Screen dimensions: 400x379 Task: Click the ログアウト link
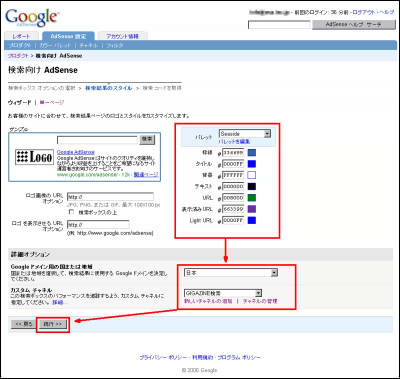click(x=365, y=12)
